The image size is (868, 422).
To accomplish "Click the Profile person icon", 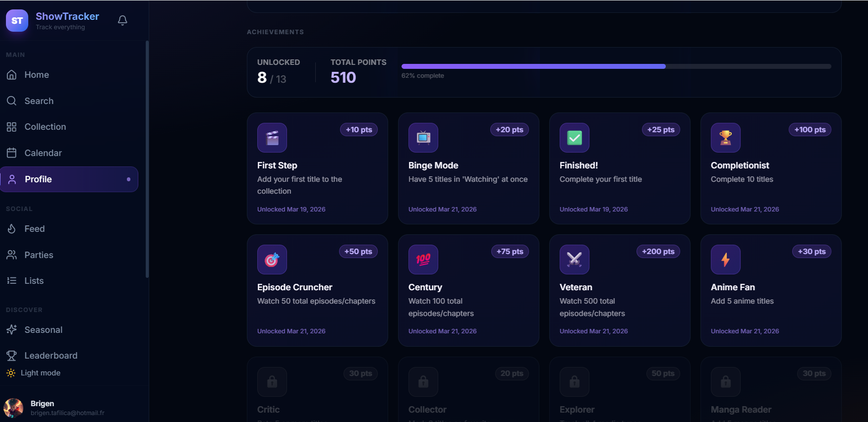I will tap(12, 179).
